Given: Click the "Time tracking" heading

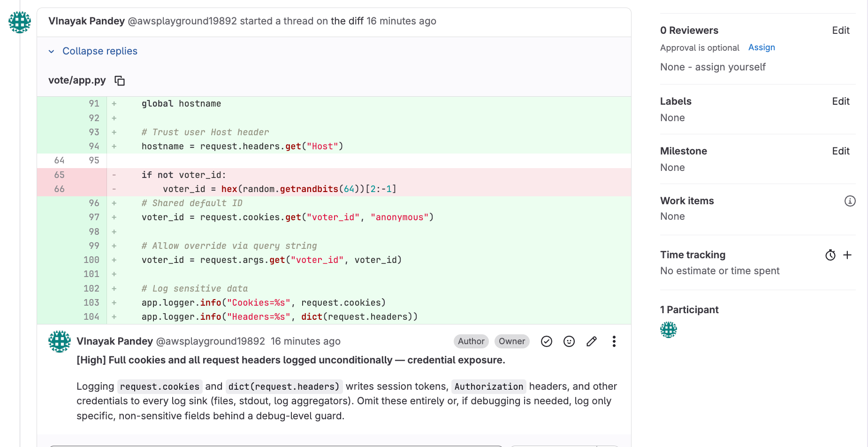Looking at the screenshot, I should (x=693, y=255).
